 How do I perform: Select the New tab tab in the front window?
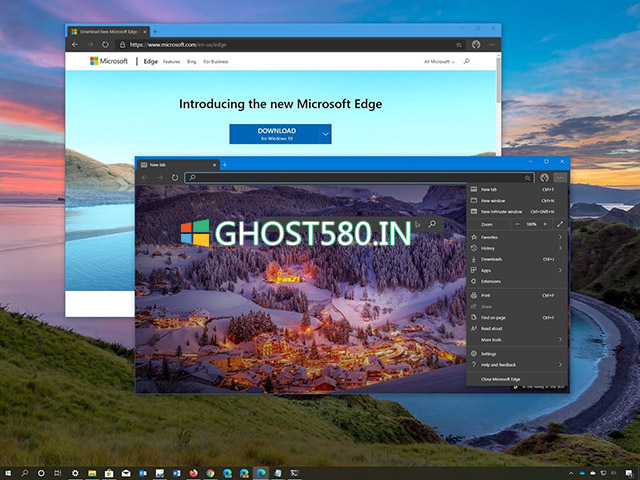click(x=178, y=165)
